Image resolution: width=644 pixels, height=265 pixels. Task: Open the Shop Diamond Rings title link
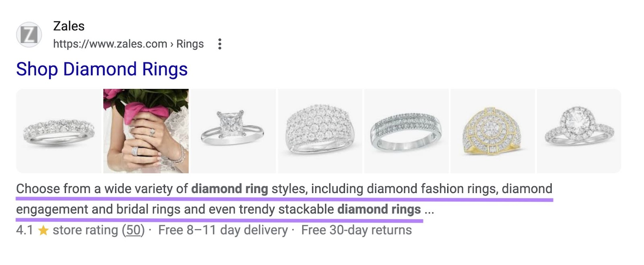102,69
